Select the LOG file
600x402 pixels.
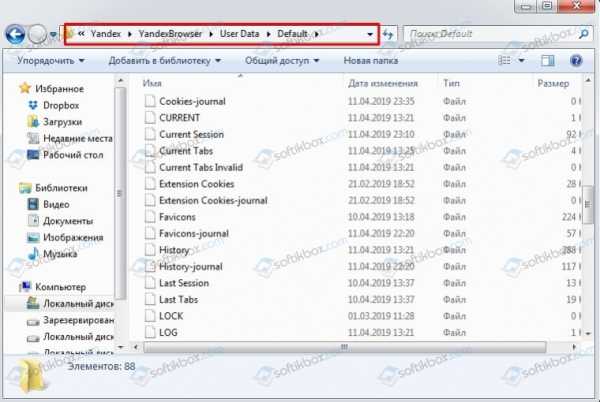point(168,332)
